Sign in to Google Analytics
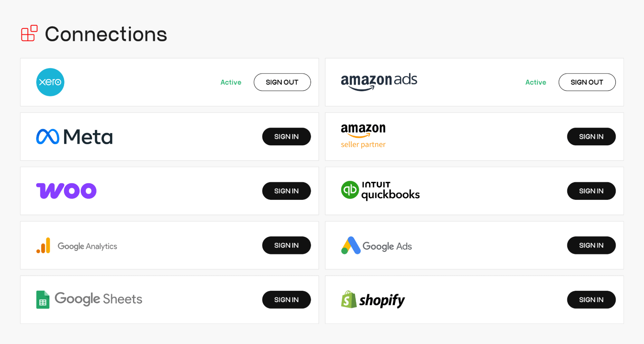The width and height of the screenshot is (644, 344). tap(286, 245)
